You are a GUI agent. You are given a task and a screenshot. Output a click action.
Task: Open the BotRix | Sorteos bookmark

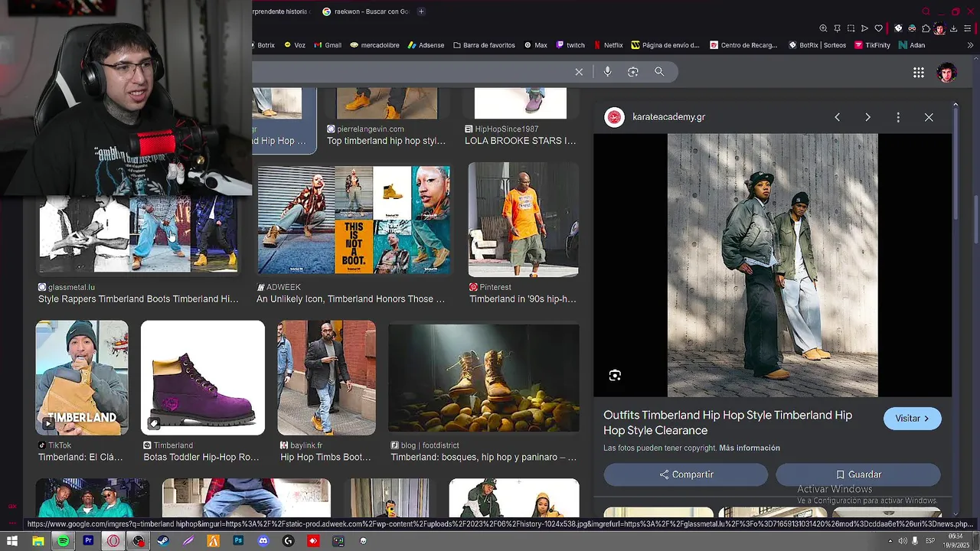point(817,45)
